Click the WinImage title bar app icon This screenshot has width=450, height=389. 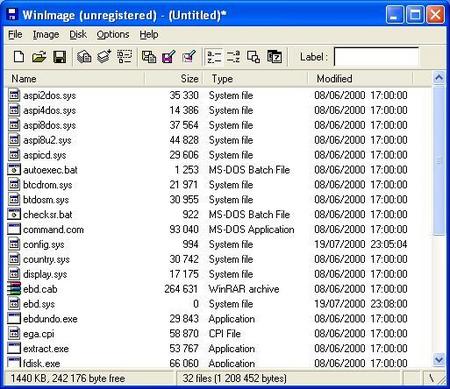tap(12, 15)
